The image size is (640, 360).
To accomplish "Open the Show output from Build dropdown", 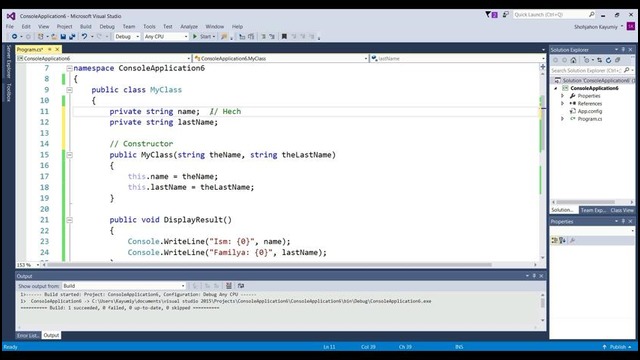I will pyautogui.click(x=124, y=286).
